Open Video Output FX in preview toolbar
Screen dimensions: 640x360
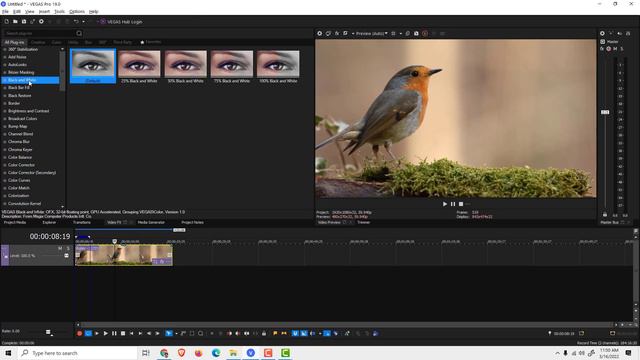[337, 33]
